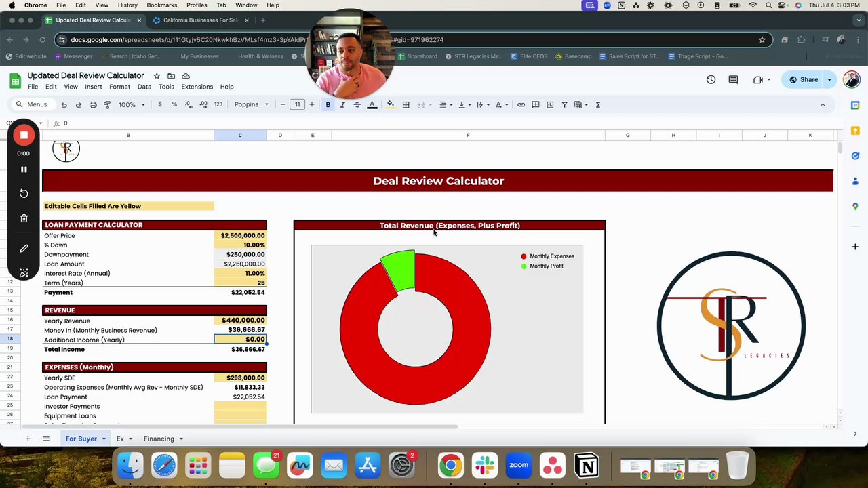The image size is (868, 488).
Task: Click the Join a call camera icon
Action: click(x=758, y=79)
